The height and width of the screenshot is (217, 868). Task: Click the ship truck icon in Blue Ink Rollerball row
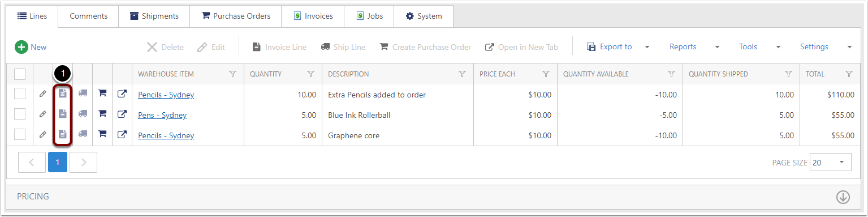pos(83,114)
